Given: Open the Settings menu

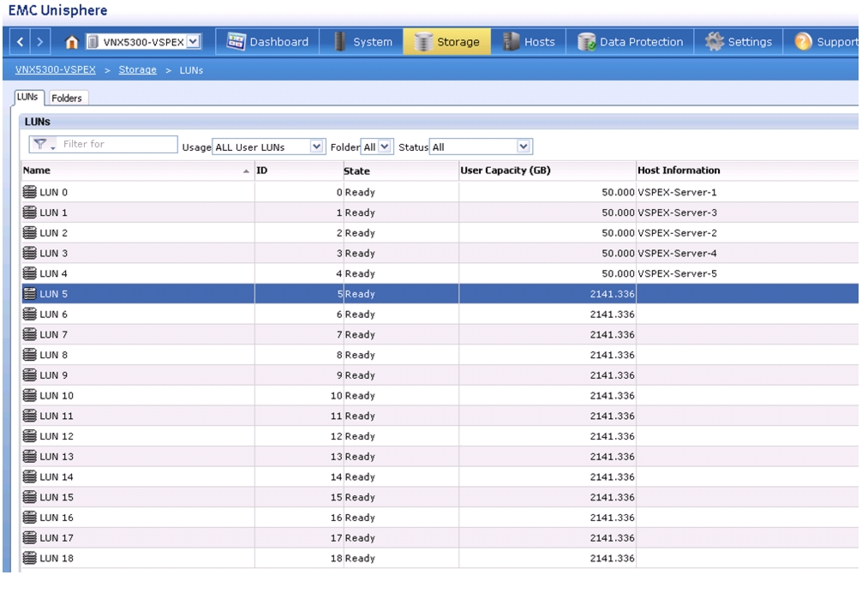Looking at the screenshot, I should 739,41.
